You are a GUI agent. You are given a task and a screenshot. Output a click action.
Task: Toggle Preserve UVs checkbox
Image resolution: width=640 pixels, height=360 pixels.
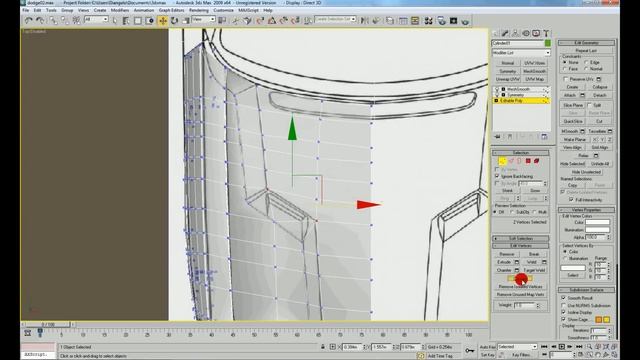click(566, 79)
